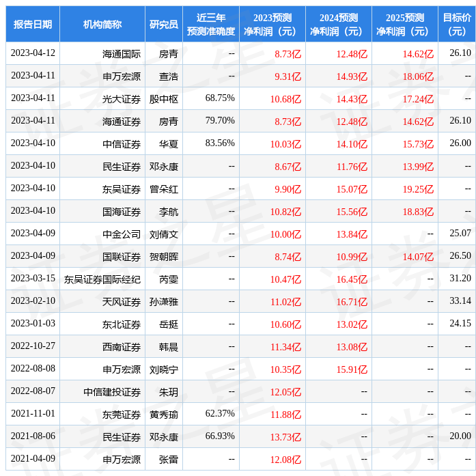Select the 东吴证券 institution cell
The height and width of the screenshot is (476, 476).
(x=122, y=189)
